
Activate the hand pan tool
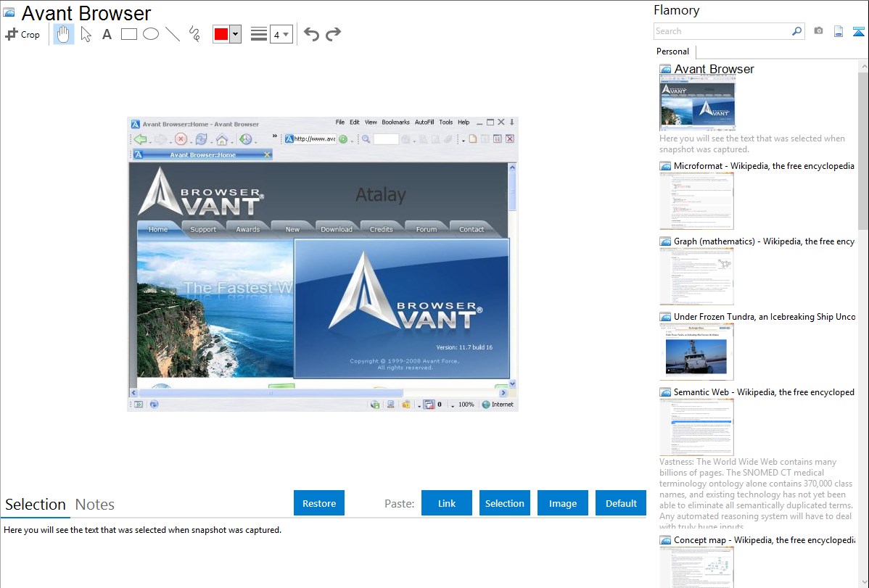point(63,34)
